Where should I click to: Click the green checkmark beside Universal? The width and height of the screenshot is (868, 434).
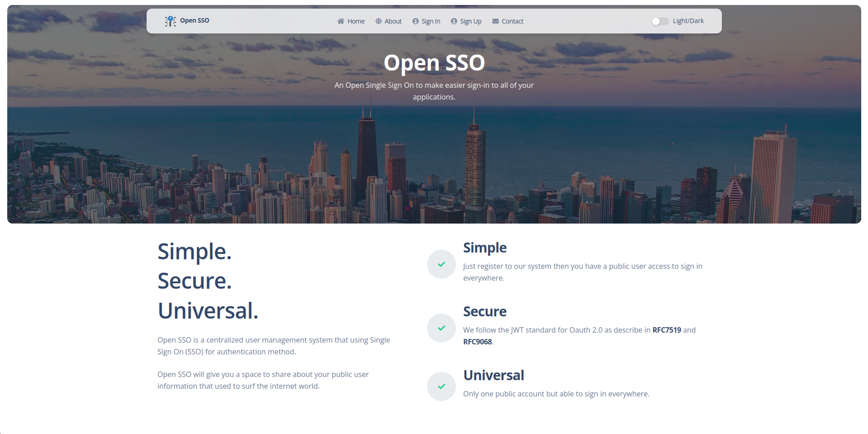click(x=441, y=386)
